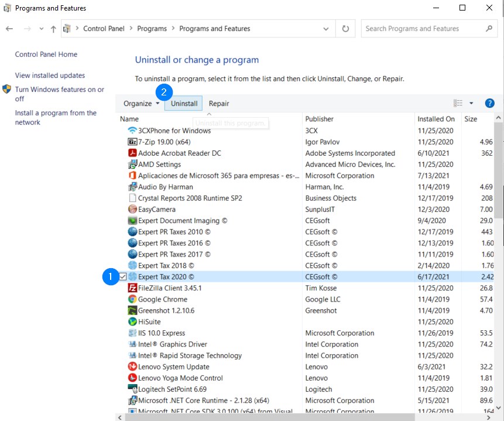Image resolution: width=504 pixels, height=421 pixels.
Task: Click the vertical scrollbar thumb
Action: (x=499, y=170)
